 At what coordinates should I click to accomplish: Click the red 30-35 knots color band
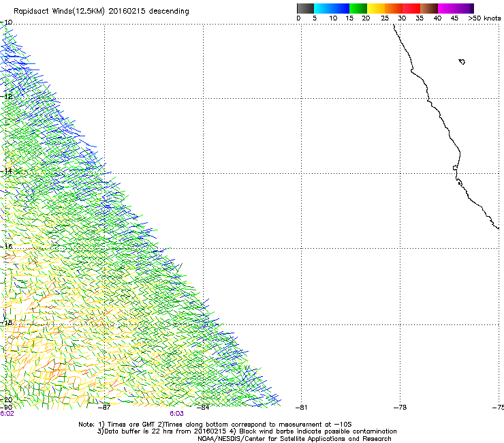click(411, 8)
